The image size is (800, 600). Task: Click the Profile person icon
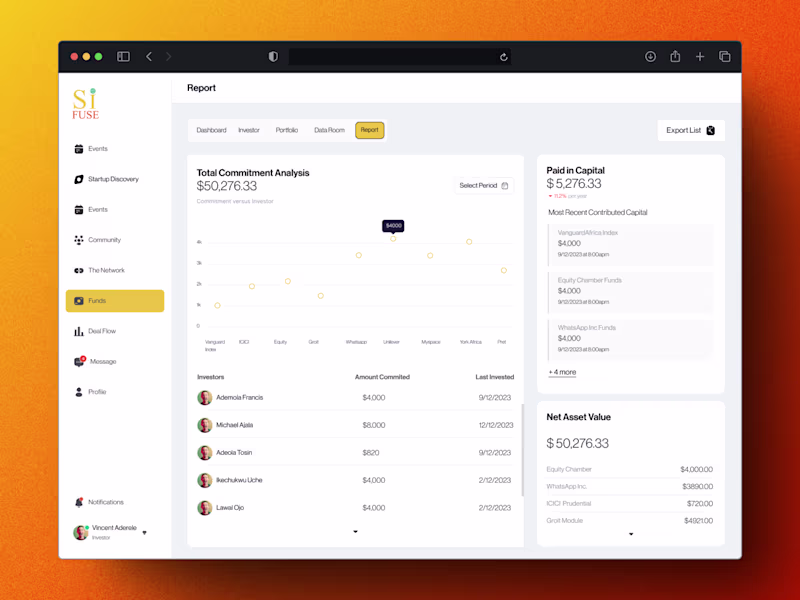pyautogui.click(x=79, y=392)
